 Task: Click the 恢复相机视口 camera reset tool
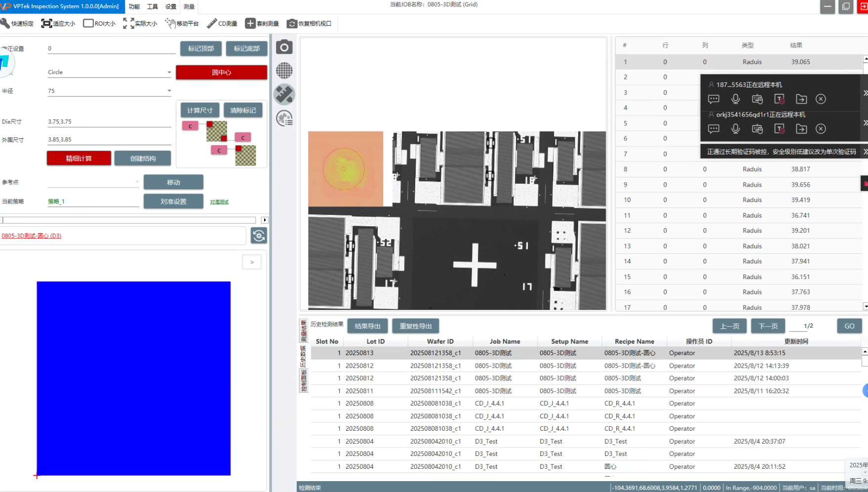coord(309,23)
